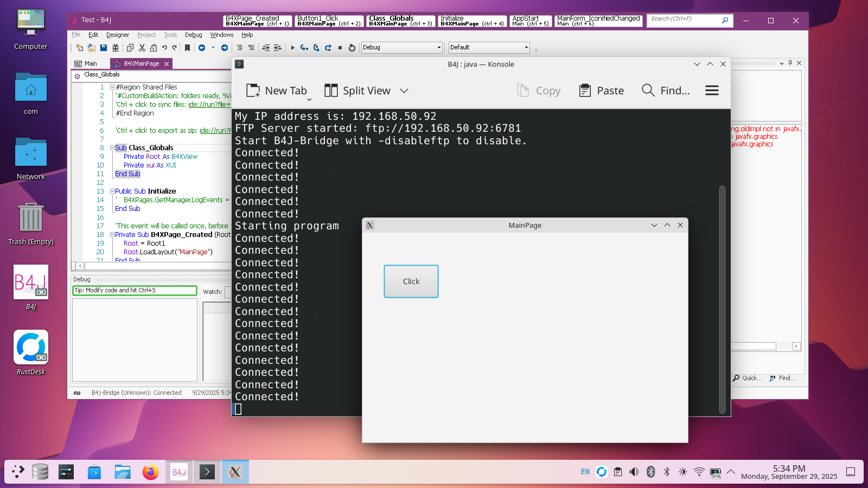Click the Comment block icon
Viewport: 868px width, 488px height.
coord(239,48)
